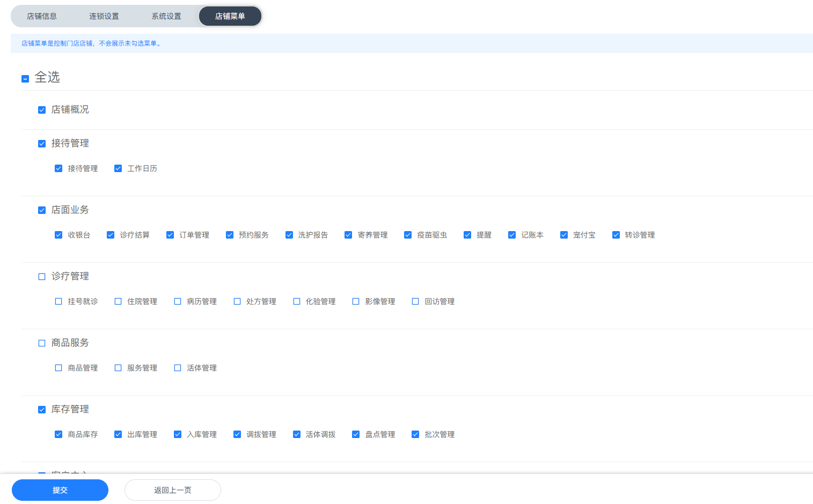Enable the 活体管理 checkbox
The width and height of the screenshot is (813, 504).
pyautogui.click(x=178, y=368)
